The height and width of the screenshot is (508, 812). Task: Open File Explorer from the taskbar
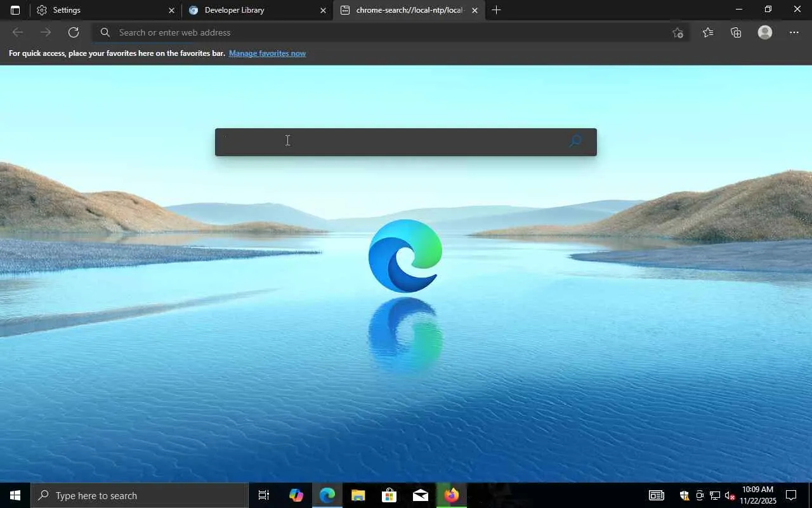pos(358,495)
